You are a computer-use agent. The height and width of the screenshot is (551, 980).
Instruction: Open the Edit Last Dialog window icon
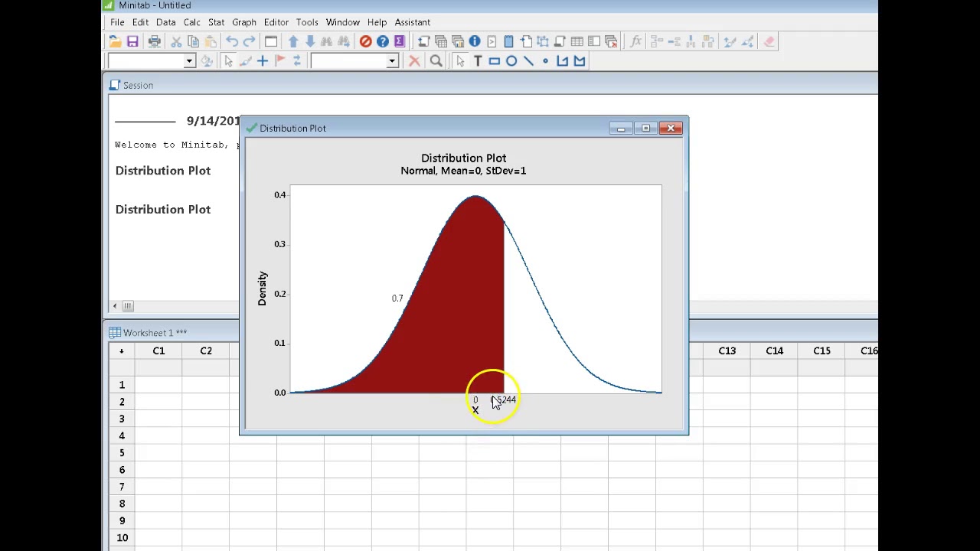pyautogui.click(x=271, y=41)
